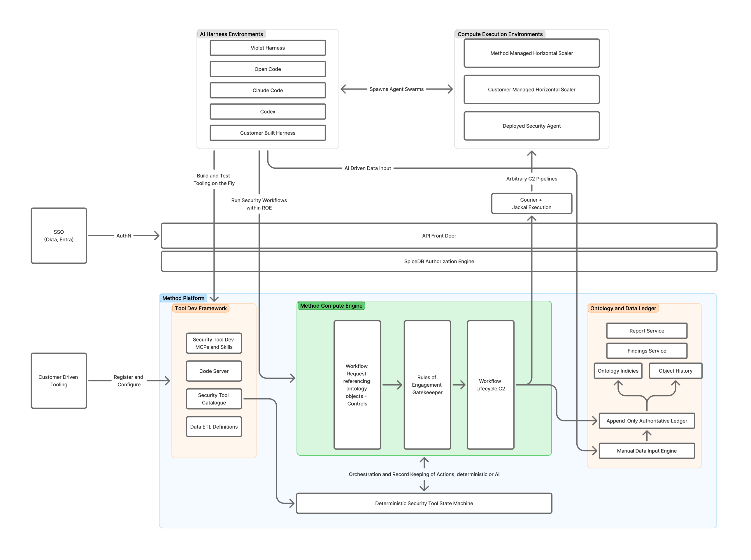This screenshot has width=751, height=560.
Task: Click the Data ETL Definitions box
Action: tap(214, 427)
